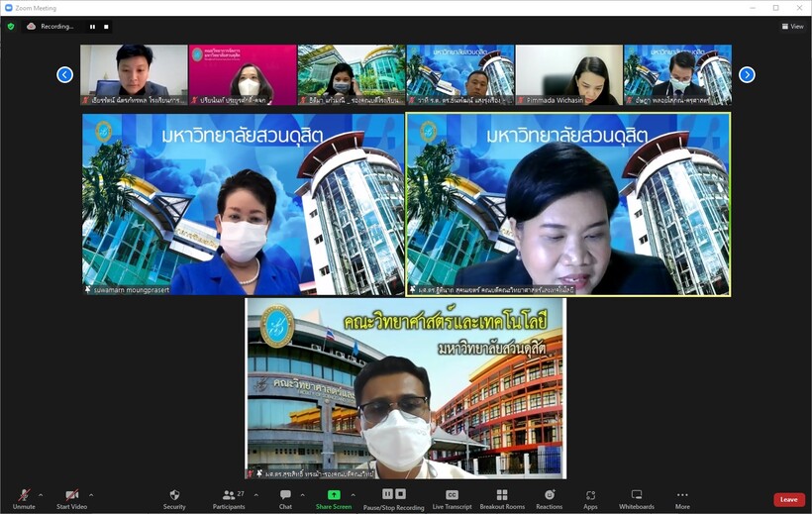Select pink background participant thumbnail

coord(243,74)
